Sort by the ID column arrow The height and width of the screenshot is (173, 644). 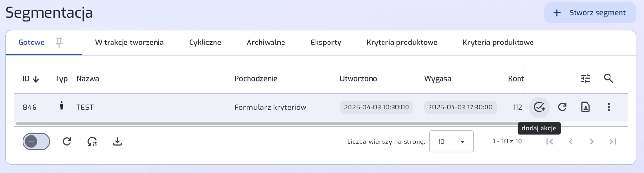tap(36, 79)
